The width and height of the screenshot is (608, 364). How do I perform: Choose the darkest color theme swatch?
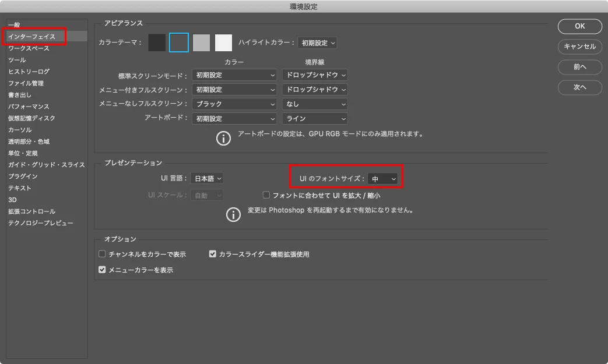(157, 43)
